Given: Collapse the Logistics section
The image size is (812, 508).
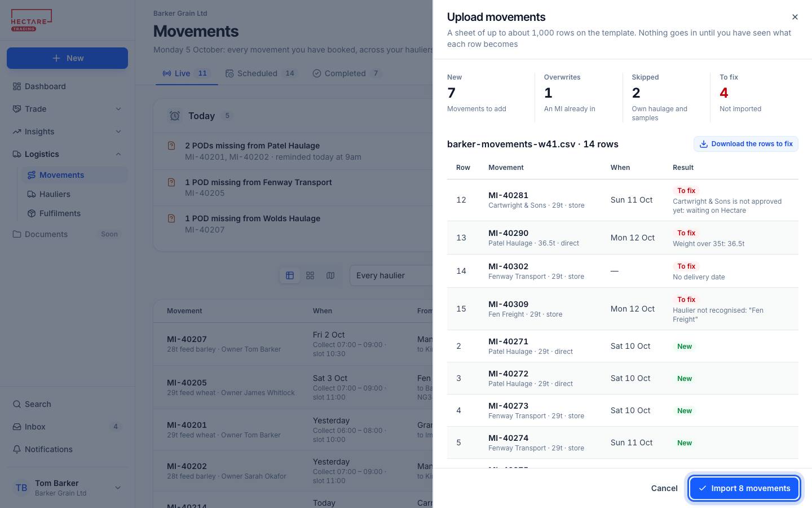Looking at the screenshot, I should (67, 154).
